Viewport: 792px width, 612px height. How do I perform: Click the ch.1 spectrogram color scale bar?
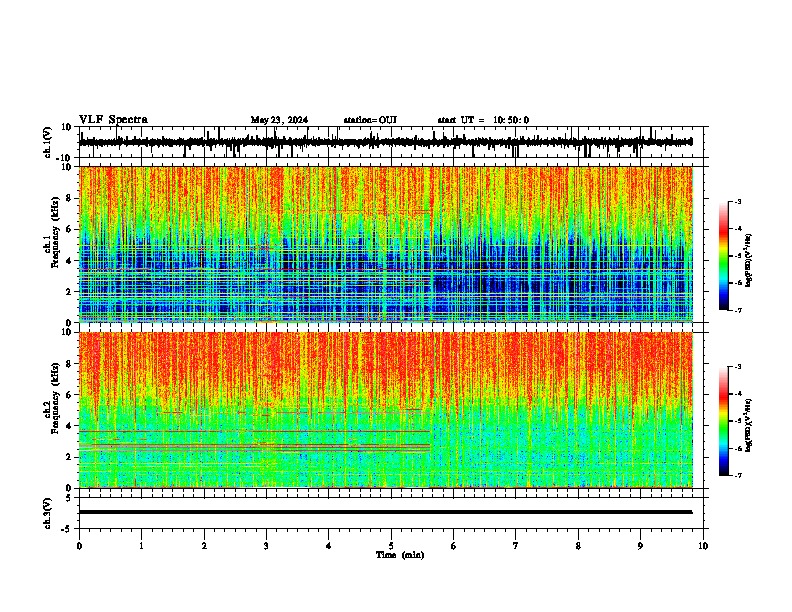pyautogui.click(x=723, y=256)
